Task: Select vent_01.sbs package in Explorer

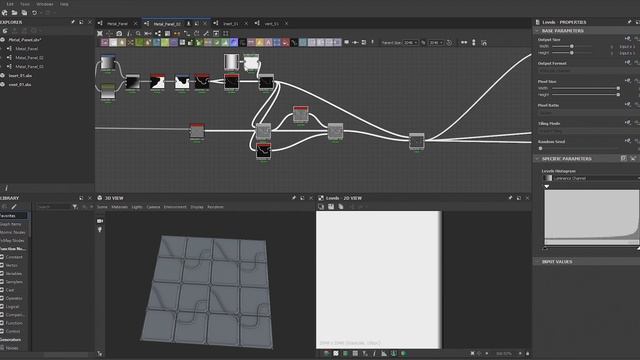Action: [20, 84]
